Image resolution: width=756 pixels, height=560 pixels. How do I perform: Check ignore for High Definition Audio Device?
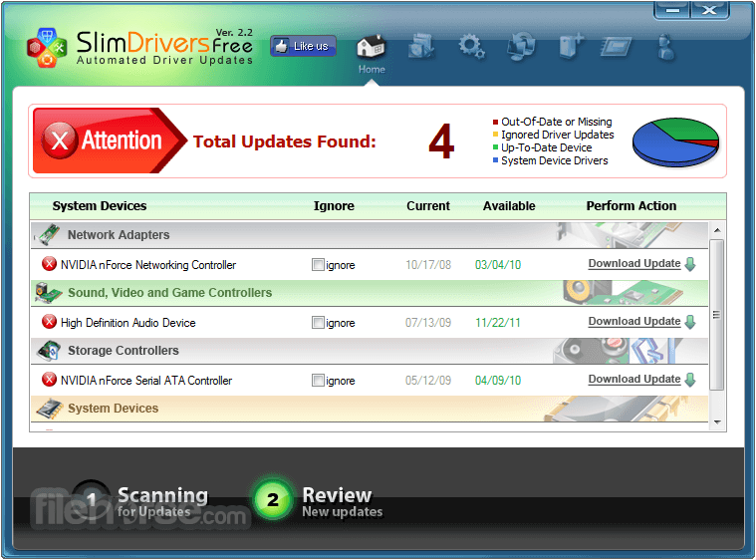click(318, 322)
